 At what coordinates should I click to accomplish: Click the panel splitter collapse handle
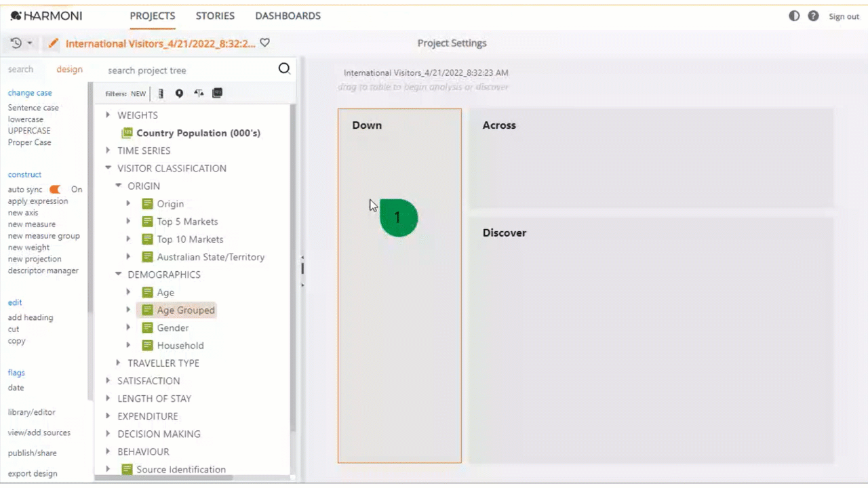click(302, 268)
